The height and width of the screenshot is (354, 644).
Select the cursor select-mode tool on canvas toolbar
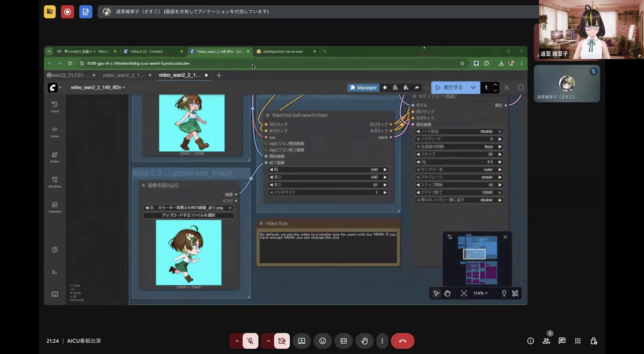436,293
